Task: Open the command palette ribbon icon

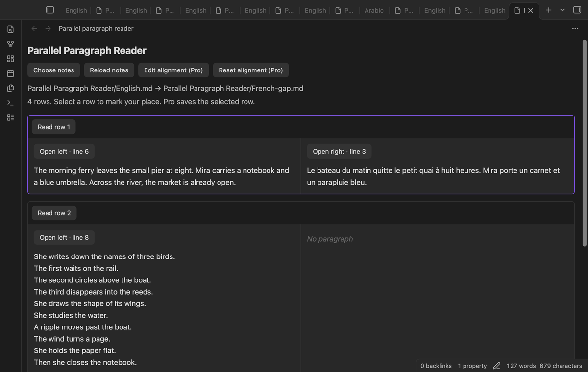Action: [x=10, y=103]
